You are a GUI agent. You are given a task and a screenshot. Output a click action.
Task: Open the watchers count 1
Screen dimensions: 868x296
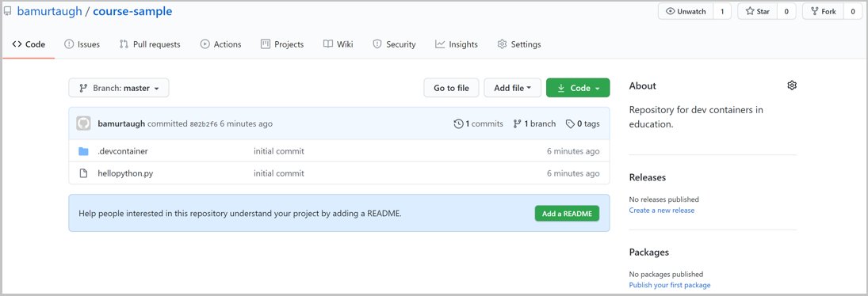coord(722,11)
